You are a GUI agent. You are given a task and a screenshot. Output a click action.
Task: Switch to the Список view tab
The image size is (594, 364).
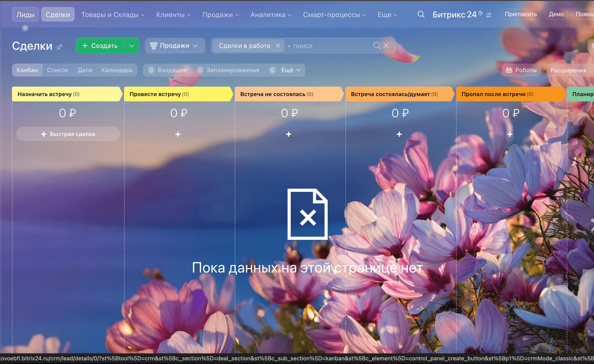click(58, 70)
